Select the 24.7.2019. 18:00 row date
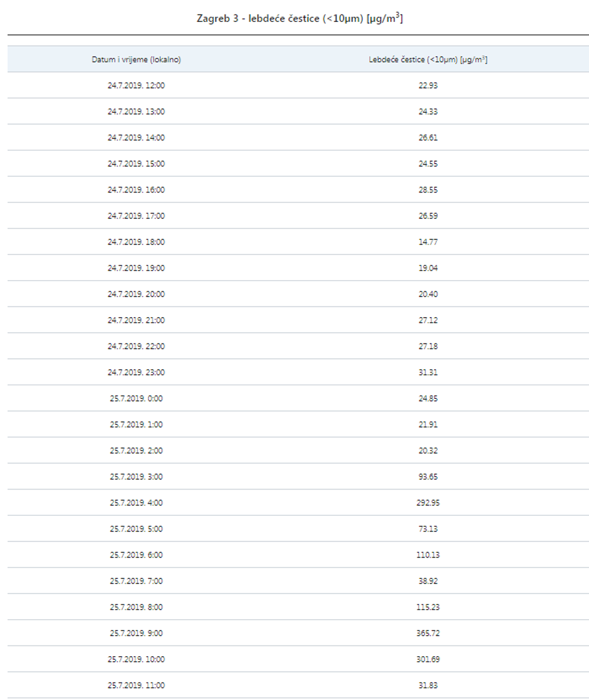 (136, 242)
